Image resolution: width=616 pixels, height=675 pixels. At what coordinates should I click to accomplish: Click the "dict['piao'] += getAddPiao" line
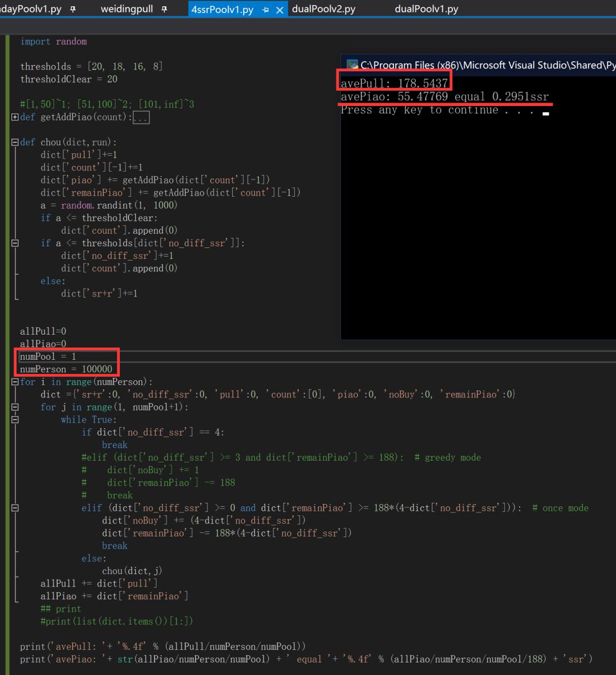[155, 180]
